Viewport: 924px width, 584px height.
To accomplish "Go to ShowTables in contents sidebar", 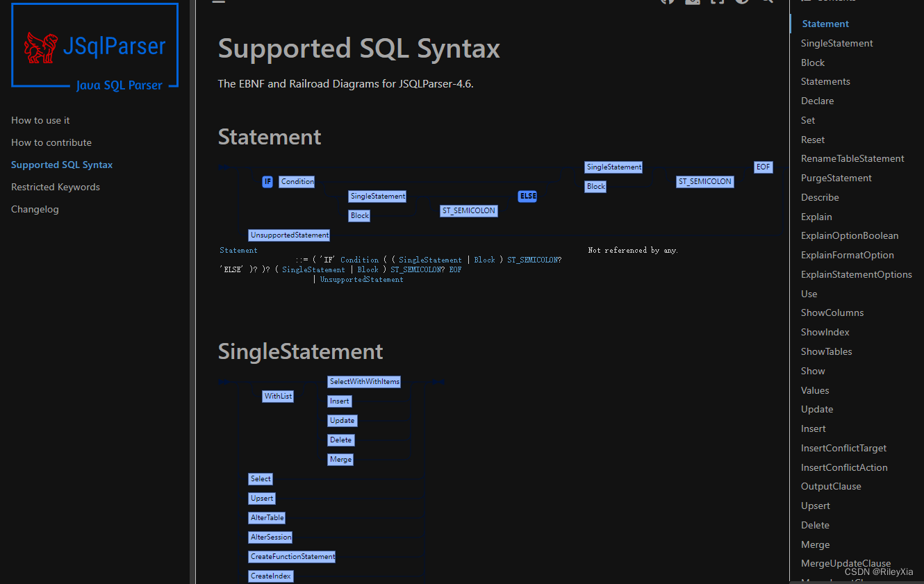I will [826, 351].
